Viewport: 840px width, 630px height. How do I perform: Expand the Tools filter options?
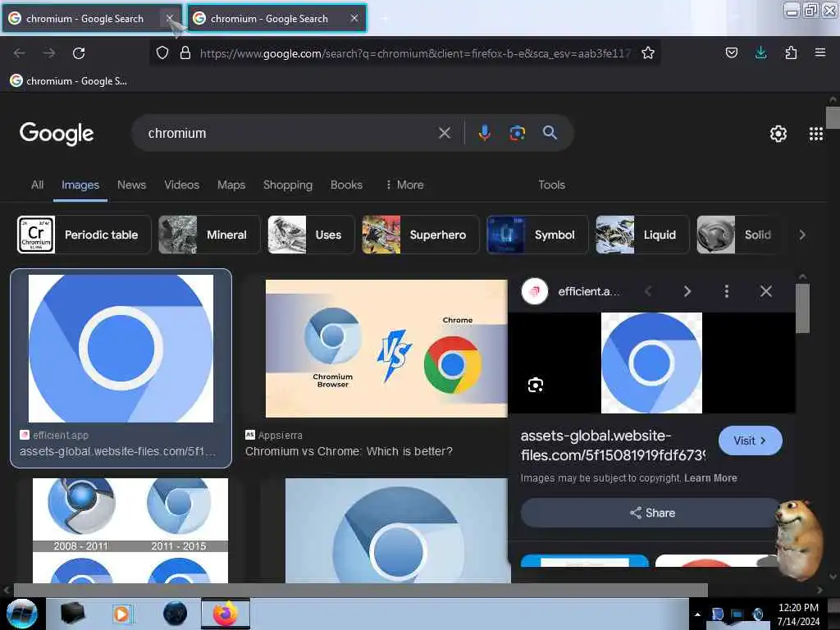click(x=551, y=185)
